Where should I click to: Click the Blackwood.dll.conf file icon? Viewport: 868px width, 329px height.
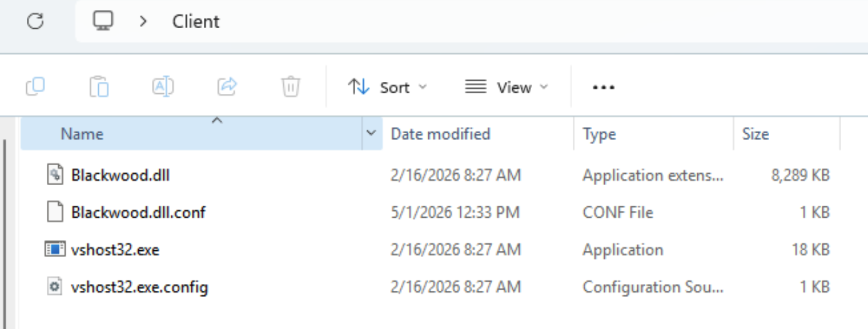[x=55, y=213]
